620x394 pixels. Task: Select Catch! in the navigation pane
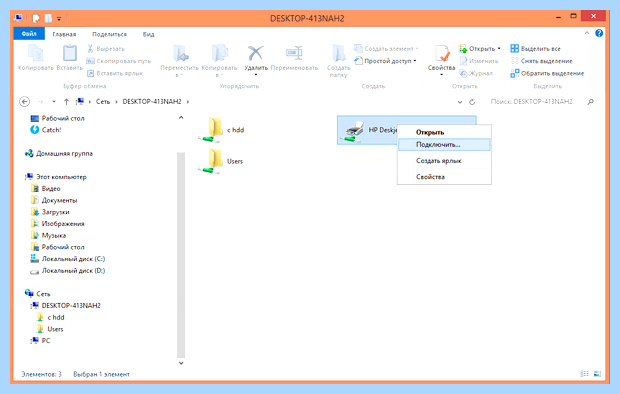(x=46, y=130)
